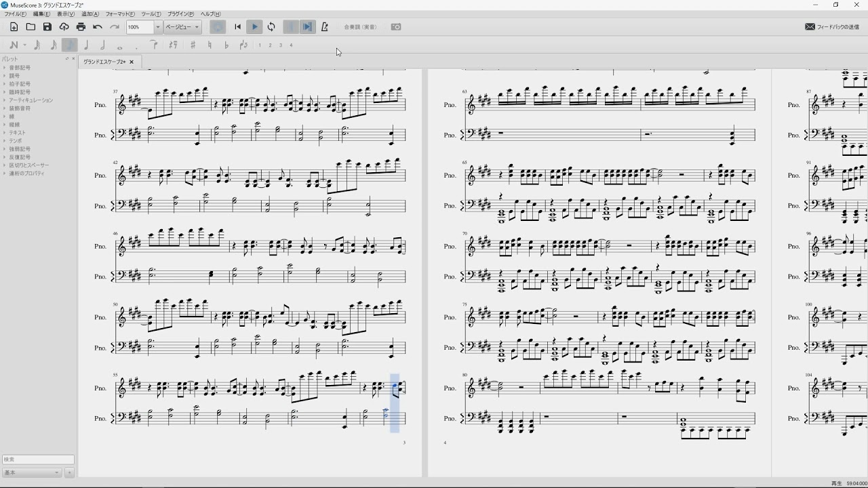Viewport: 868px width, 488px height.
Task: Toggle concert pitch (合奏調) button
Action: pos(361,27)
